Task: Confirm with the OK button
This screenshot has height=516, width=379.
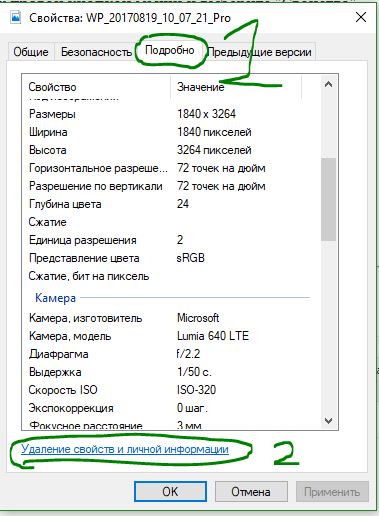Action: click(170, 491)
